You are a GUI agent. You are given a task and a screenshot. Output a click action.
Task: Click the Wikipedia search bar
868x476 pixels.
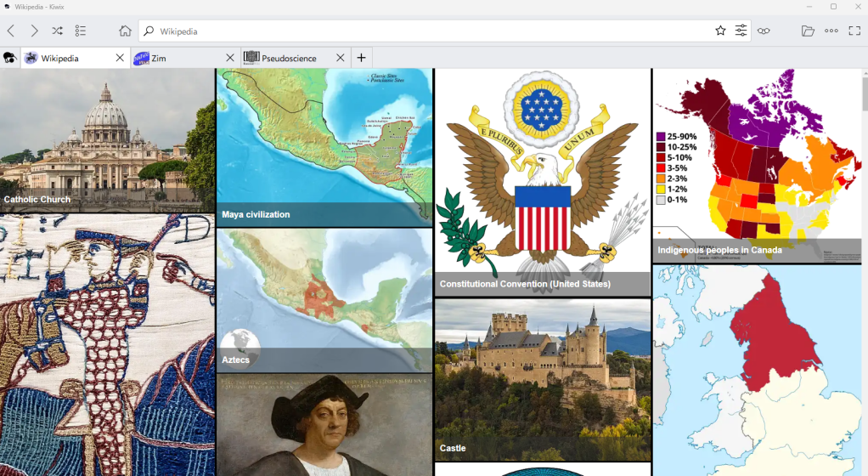click(x=425, y=31)
